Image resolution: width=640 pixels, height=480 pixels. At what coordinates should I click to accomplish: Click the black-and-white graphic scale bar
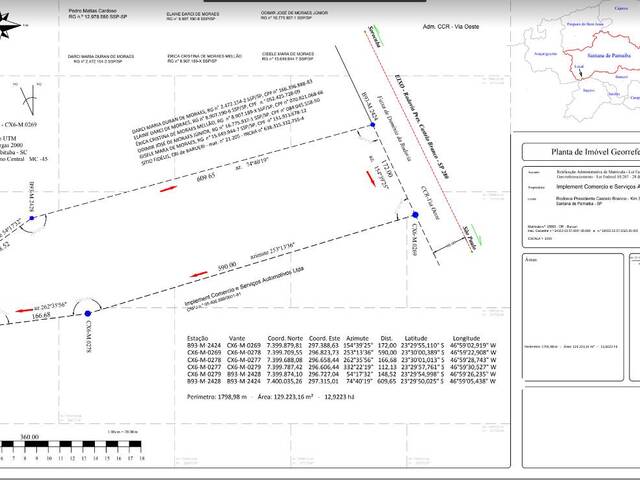coord(71,445)
